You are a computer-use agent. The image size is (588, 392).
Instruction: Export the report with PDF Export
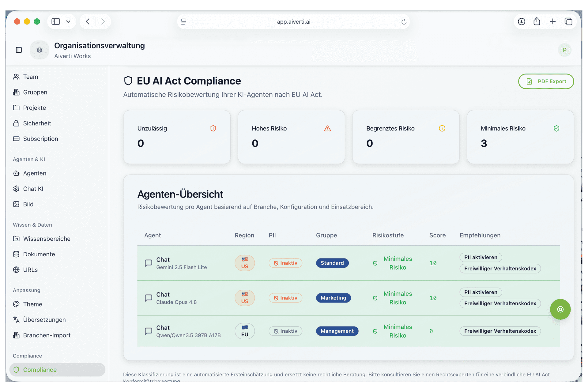pyautogui.click(x=546, y=81)
